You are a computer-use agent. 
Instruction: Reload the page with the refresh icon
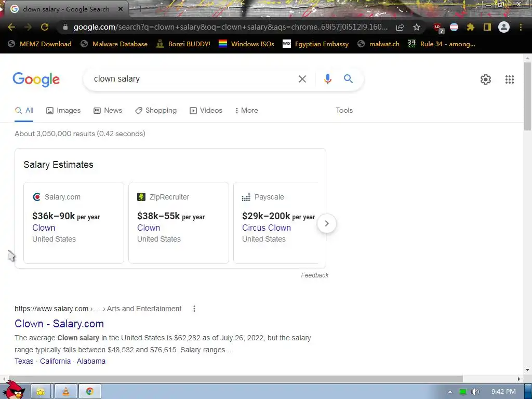point(45,27)
